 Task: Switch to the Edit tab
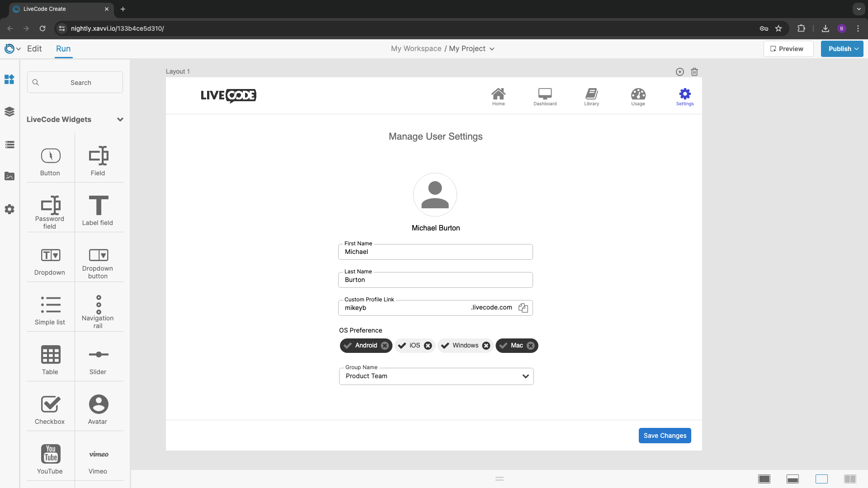pos(34,49)
